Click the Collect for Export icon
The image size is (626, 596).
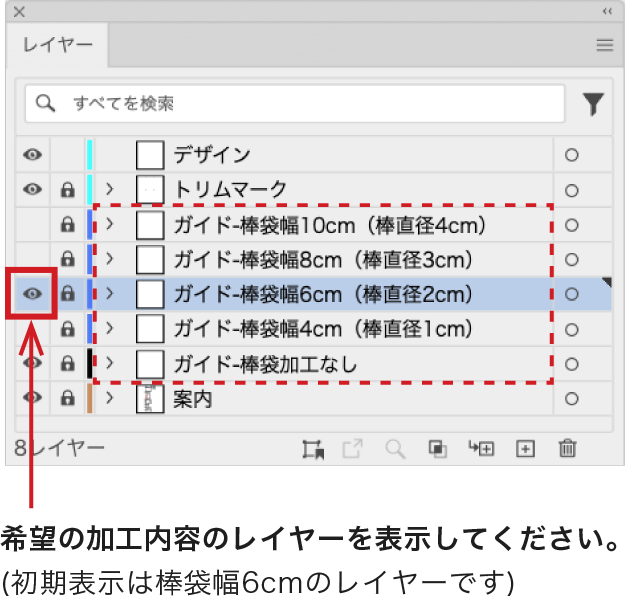click(313, 449)
